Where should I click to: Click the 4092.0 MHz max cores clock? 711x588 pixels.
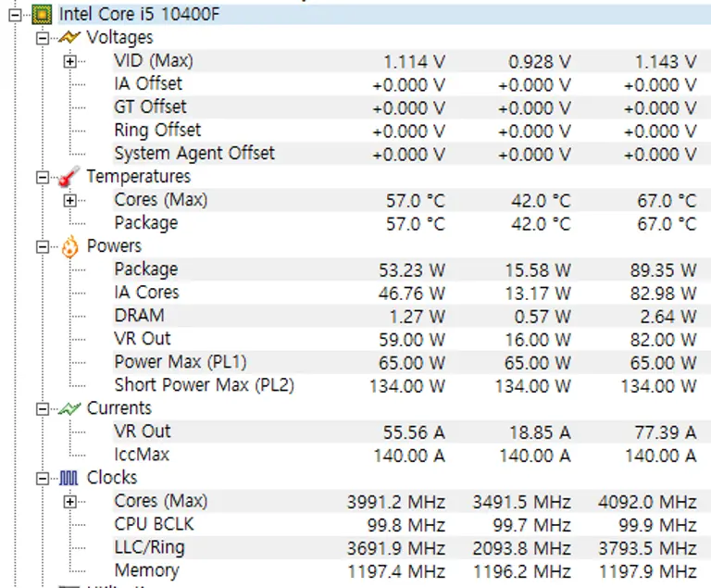click(647, 502)
